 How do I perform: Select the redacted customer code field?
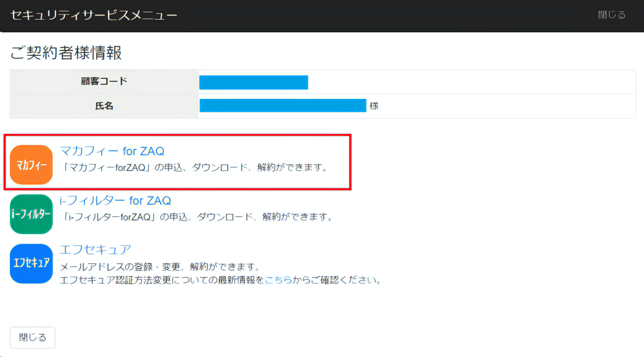(253, 82)
